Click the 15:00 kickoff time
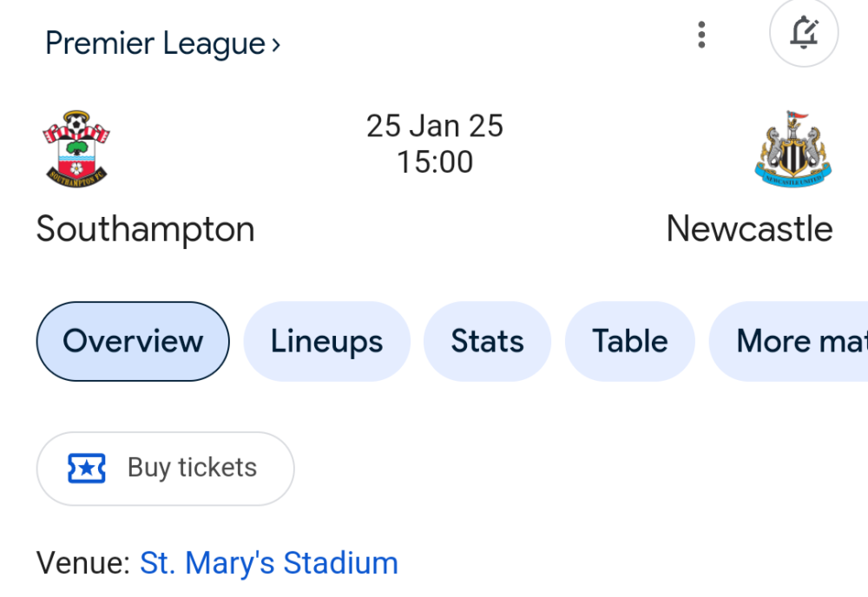The width and height of the screenshot is (868, 597). 435,162
